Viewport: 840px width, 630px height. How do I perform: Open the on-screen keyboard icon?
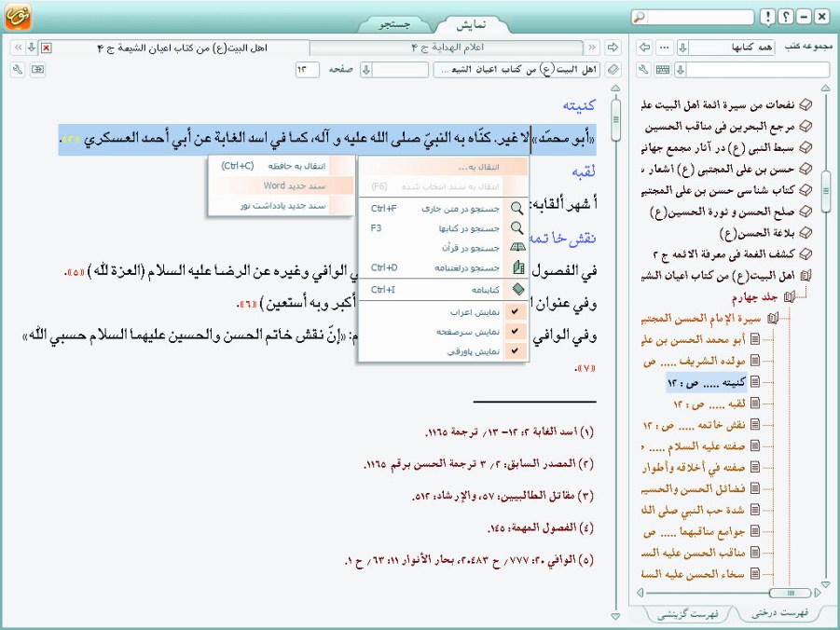663,70
